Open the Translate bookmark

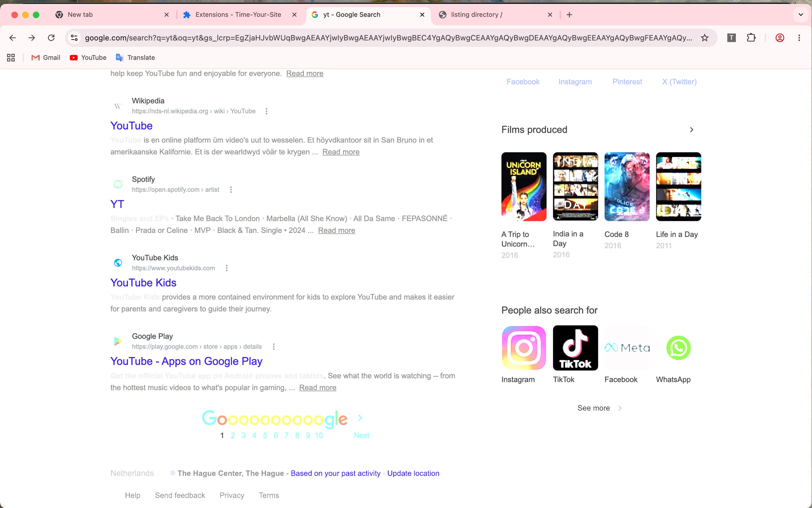point(135,58)
